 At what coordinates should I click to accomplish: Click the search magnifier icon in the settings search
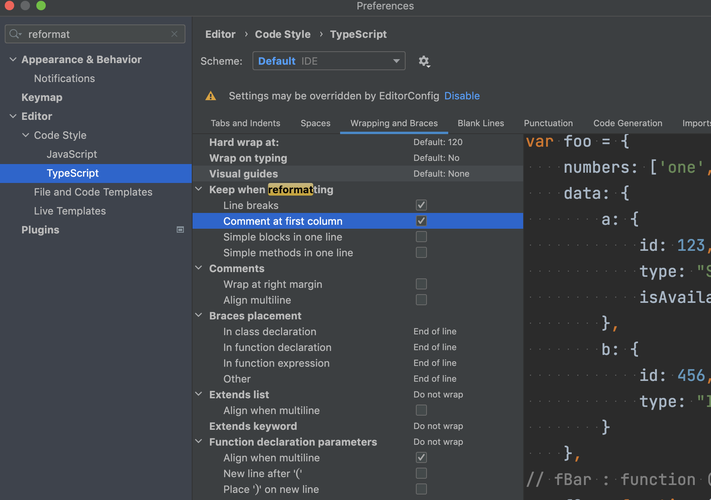[15, 34]
